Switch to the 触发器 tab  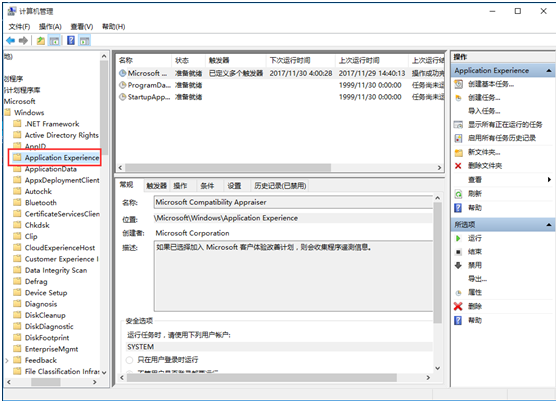click(x=157, y=186)
